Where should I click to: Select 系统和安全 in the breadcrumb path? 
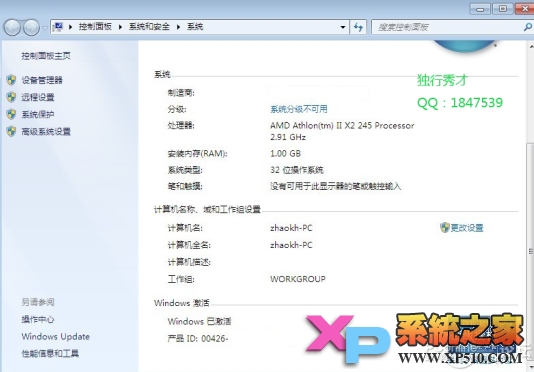[149, 27]
